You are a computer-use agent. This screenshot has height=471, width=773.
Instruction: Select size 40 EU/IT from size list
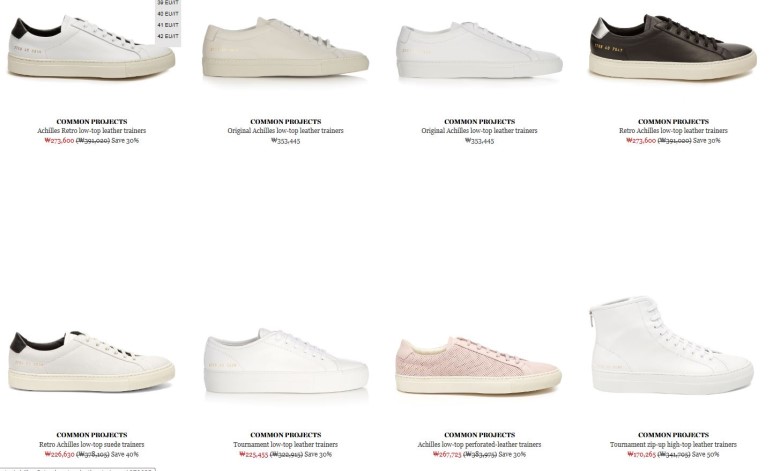[168, 14]
